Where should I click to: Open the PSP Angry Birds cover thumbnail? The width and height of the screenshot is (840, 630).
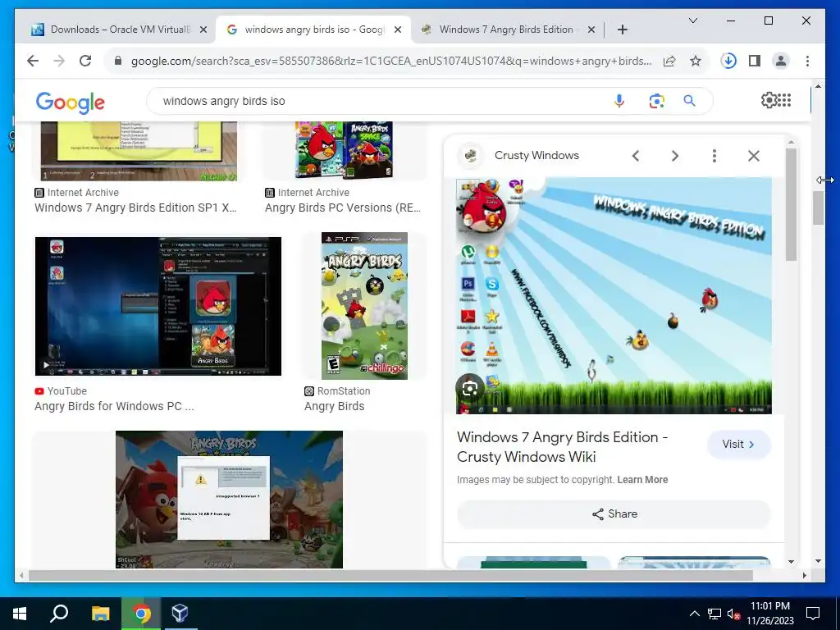(x=364, y=306)
